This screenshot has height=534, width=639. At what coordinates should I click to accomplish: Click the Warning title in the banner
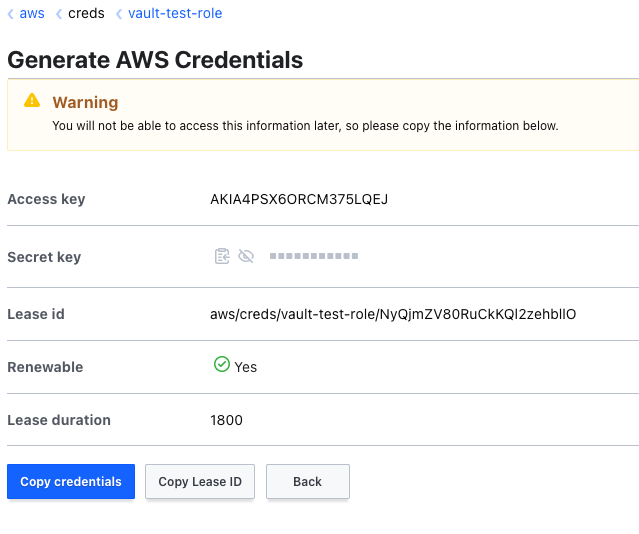coord(85,102)
